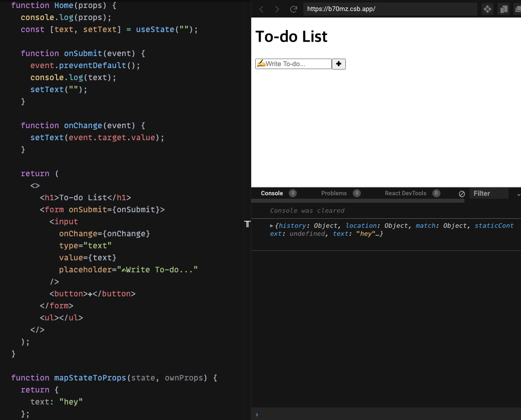Switch to the Console tab
Viewport: 521px width, 420px height.
[272, 193]
